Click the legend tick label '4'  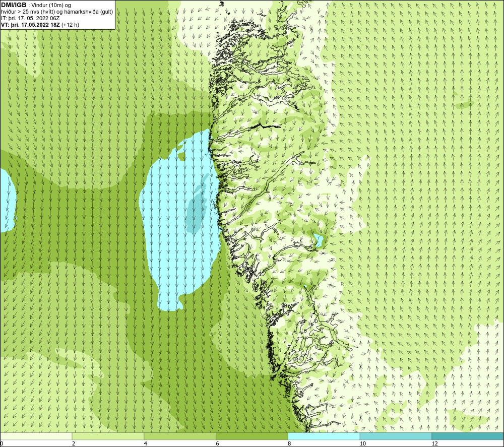(x=146, y=443)
